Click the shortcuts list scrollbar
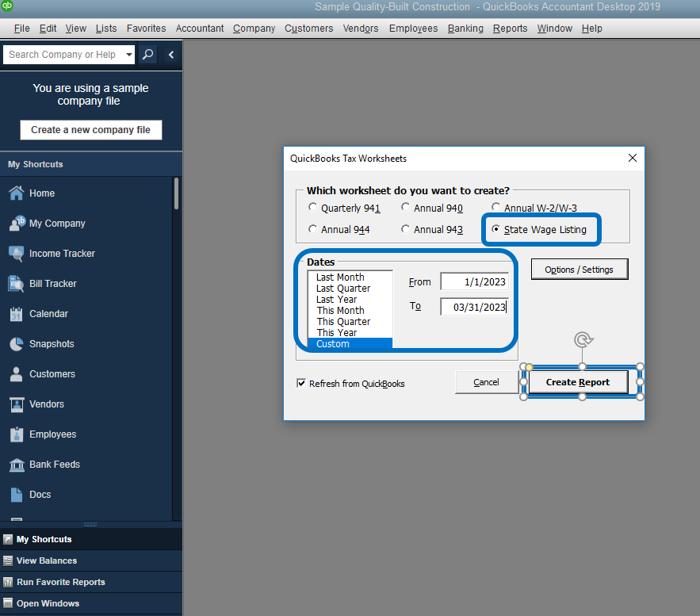This screenshot has height=616, width=700. click(x=176, y=193)
